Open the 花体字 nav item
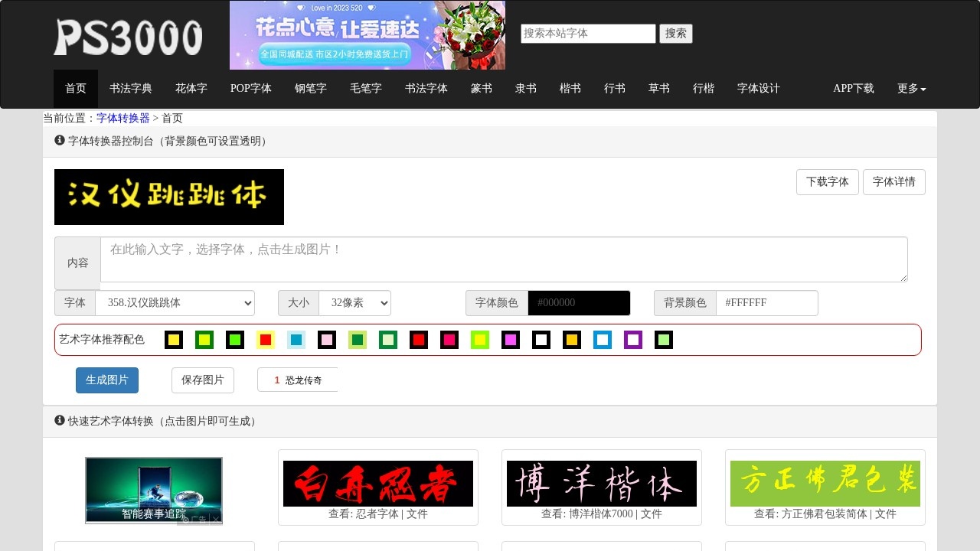 point(191,89)
